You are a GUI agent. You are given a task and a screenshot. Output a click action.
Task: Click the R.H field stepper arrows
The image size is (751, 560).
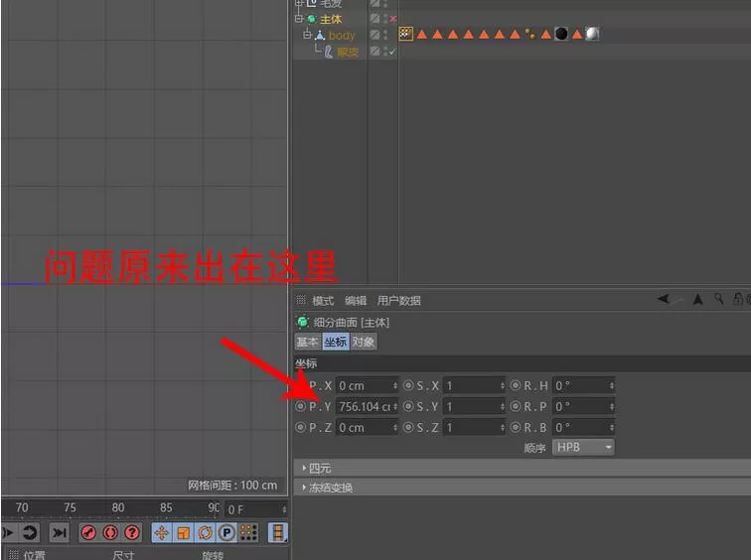[x=612, y=385]
